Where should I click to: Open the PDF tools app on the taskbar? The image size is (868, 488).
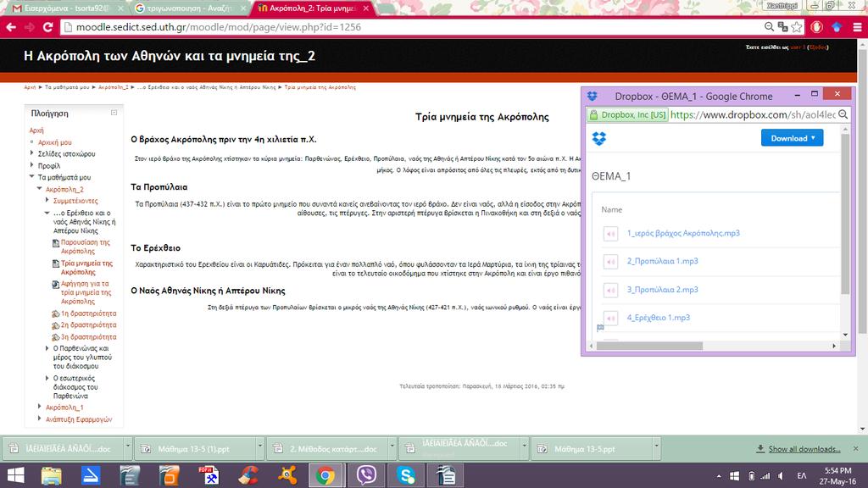209,475
